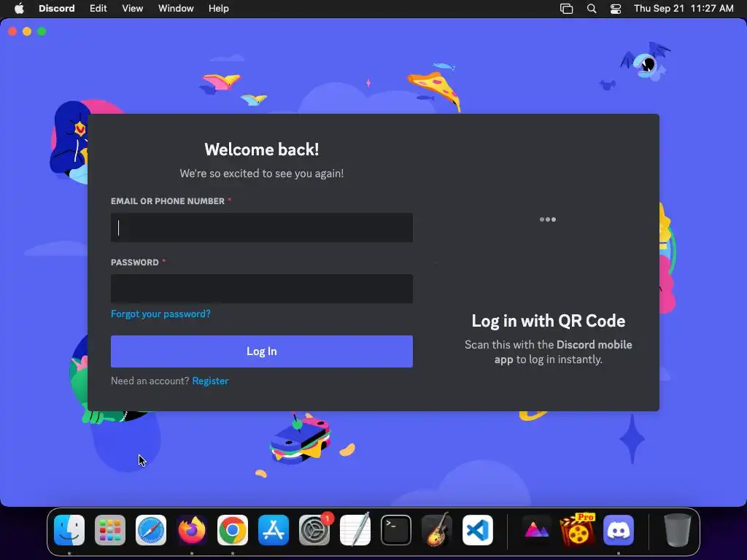Image resolution: width=747 pixels, height=560 pixels.
Task: Close the Discord window with the red button
Action: click(13, 31)
